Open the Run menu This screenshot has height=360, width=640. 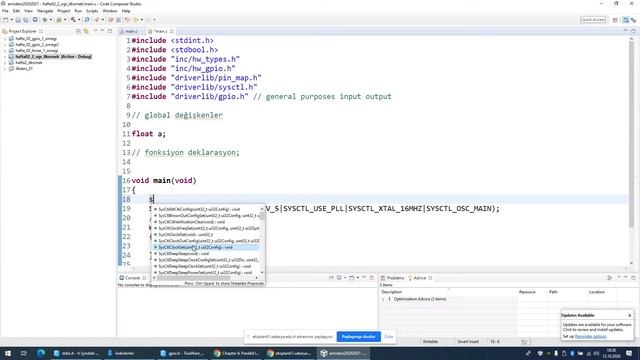coord(78,11)
